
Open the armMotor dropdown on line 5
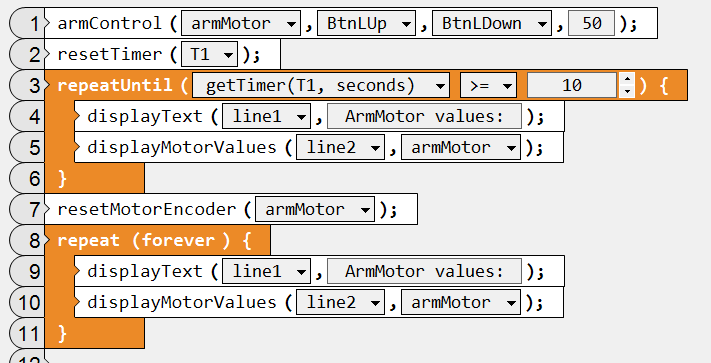(461, 147)
